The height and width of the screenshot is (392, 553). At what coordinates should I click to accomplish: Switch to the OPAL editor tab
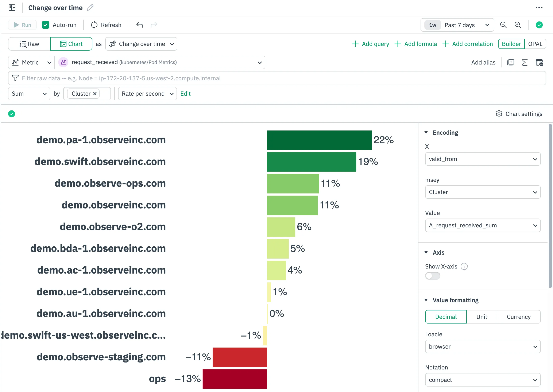[535, 44]
